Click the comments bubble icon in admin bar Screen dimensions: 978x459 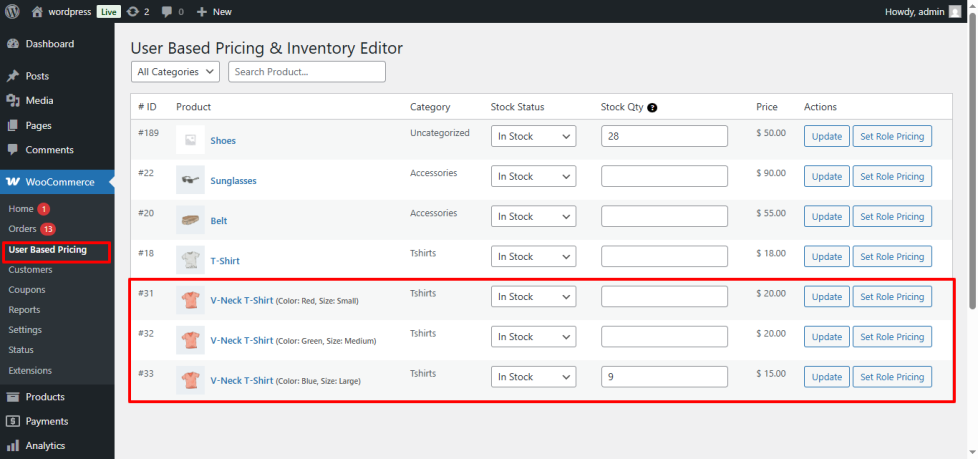tap(167, 12)
